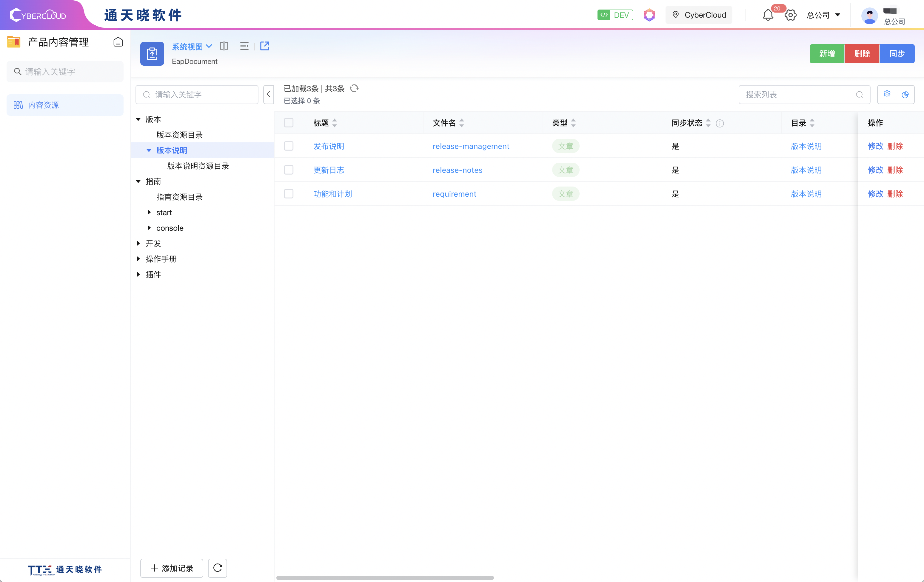
Task: Click the chart statistics icon
Action: (x=905, y=94)
